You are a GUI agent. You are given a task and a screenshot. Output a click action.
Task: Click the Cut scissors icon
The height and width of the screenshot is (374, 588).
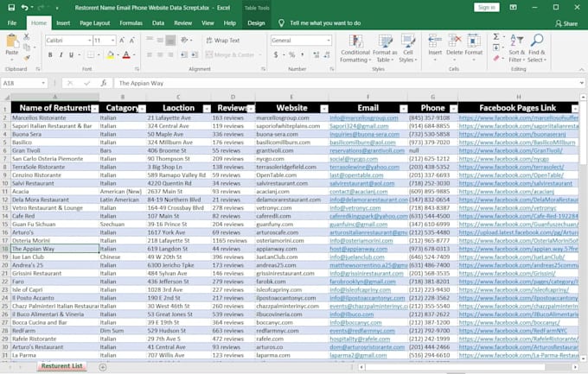pyautogui.click(x=26, y=37)
